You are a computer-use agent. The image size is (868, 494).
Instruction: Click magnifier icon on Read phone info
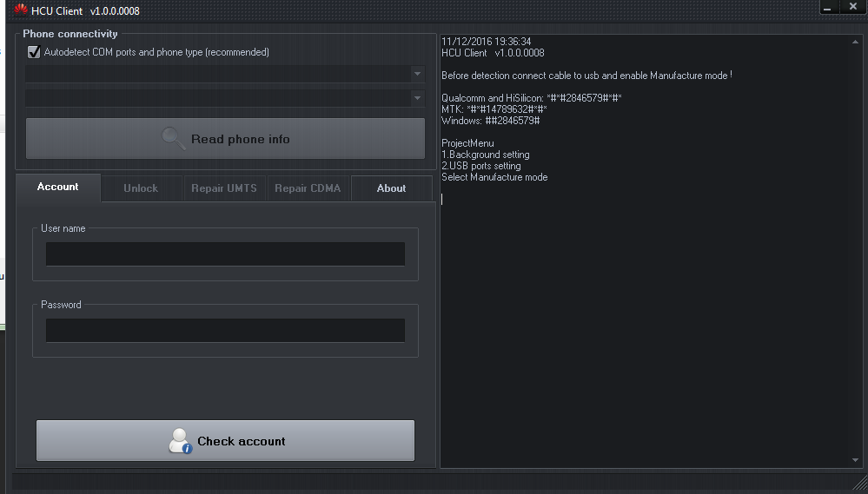tap(173, 138)
